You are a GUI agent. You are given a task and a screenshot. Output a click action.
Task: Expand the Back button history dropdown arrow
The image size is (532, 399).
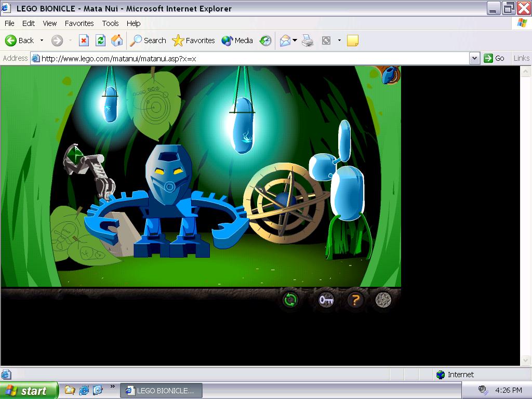(x=42, y=41)
